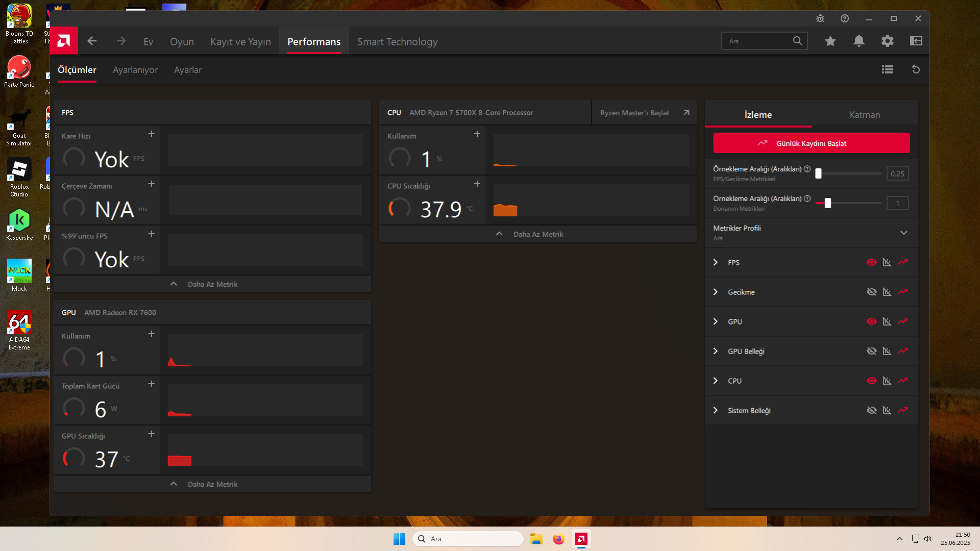Launch Ryzen Master'ı Başlat
Screen dimensions: 980x551
click(644, 113)
